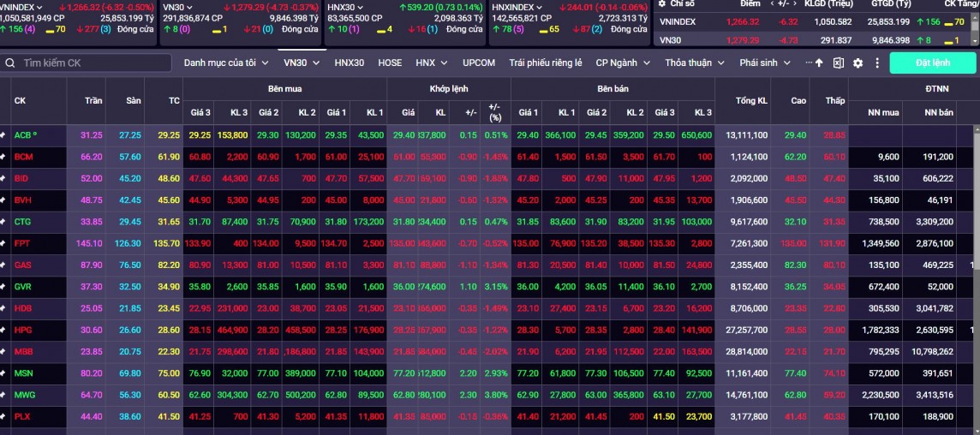The width and height of the screenshot is (980, 435).
Task: Pin the ACB stock row
Action: pos(3,135)
